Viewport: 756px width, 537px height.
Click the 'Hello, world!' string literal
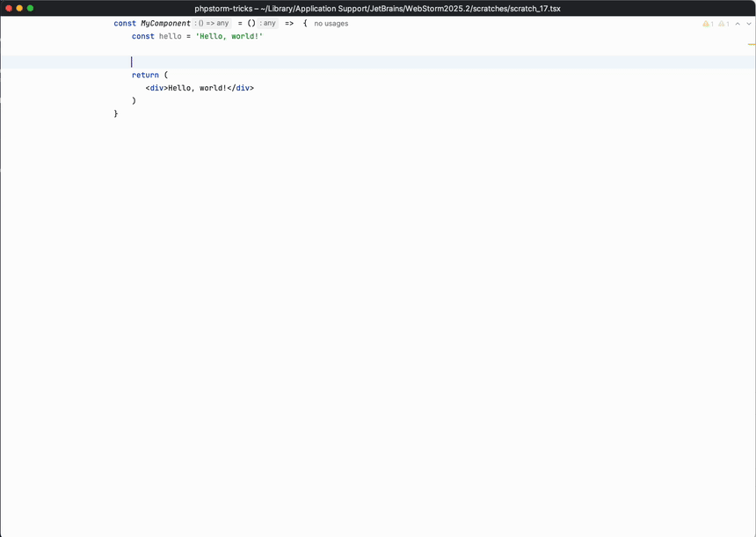(x=229, y=36)
